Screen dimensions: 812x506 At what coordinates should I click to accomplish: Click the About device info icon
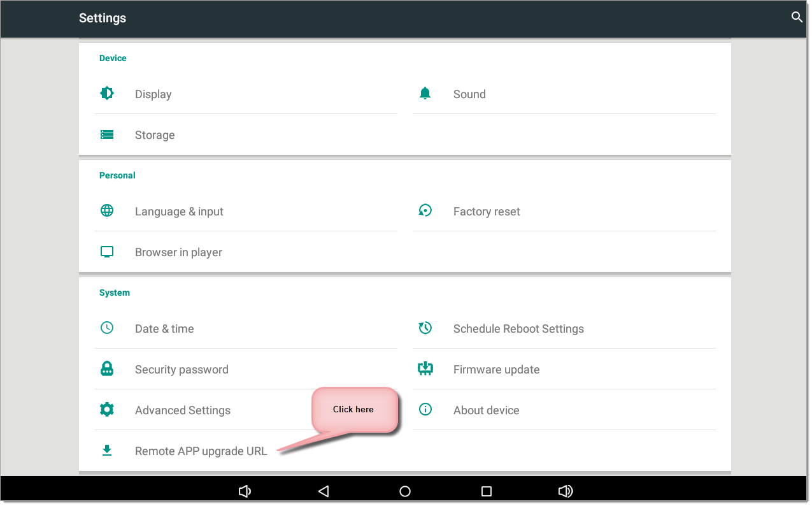tap(425, 410)
